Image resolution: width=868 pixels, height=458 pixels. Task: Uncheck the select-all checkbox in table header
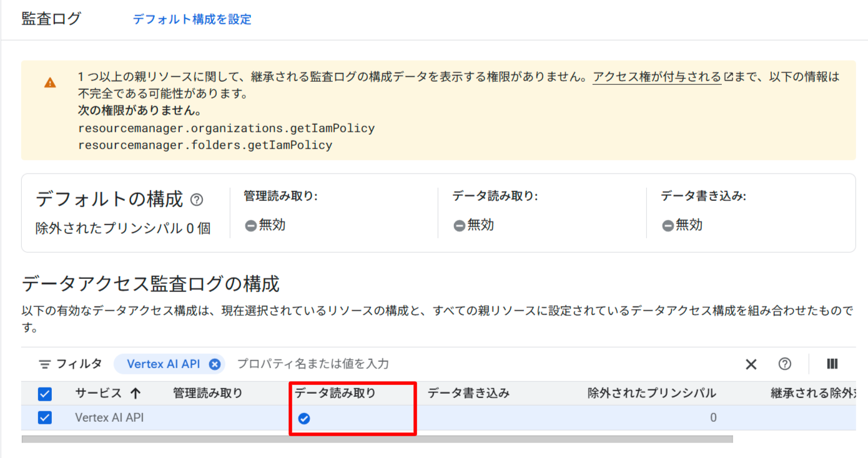[44, 393]
